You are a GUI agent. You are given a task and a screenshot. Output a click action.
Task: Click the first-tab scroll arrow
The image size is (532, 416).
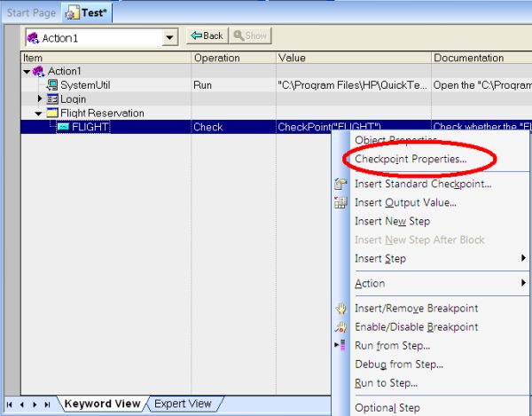pyautogui.click(x=10, y=404)
